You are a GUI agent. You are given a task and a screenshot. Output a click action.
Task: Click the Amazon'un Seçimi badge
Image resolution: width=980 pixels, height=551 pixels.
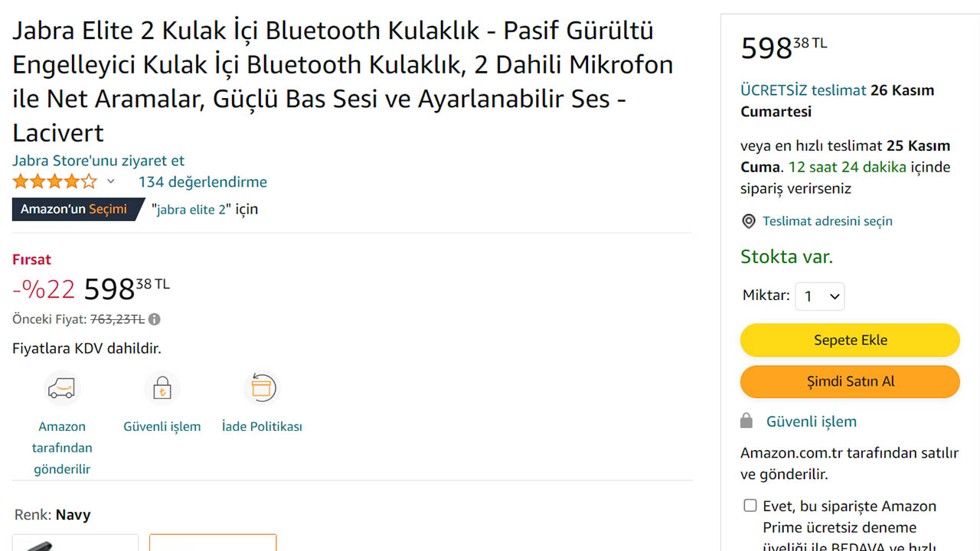click(x=75, y=209)
